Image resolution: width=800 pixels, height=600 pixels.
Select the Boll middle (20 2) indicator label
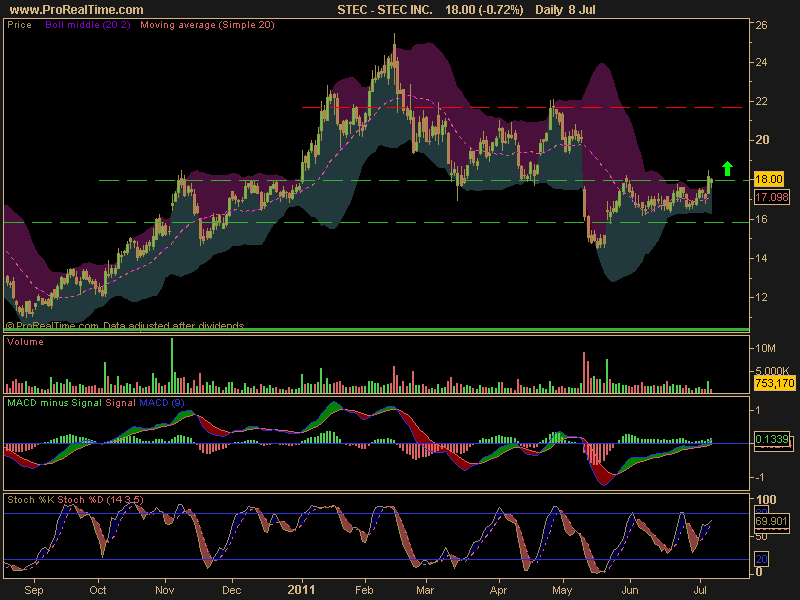pos(88,25)
